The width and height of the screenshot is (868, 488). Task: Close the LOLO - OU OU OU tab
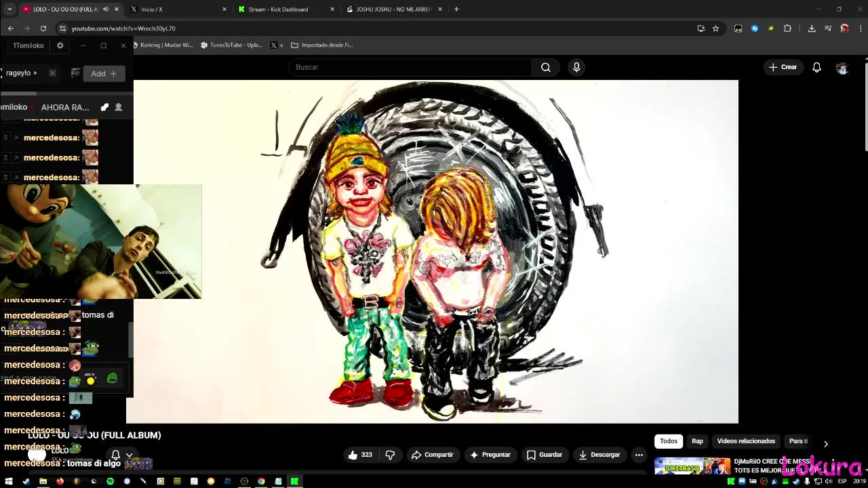coord(117,9)
